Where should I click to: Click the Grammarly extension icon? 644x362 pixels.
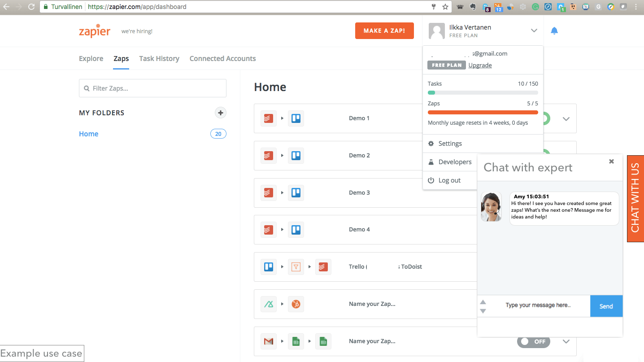click(x=535, y=7)
